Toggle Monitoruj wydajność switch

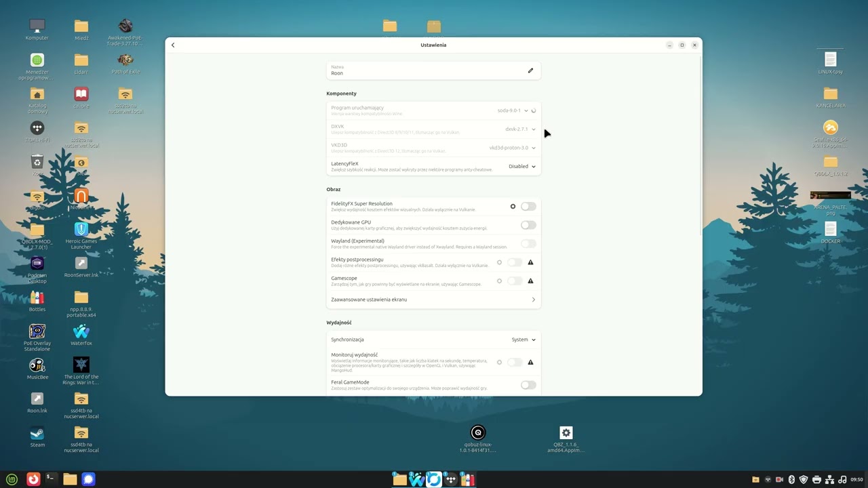coord(515,362)
